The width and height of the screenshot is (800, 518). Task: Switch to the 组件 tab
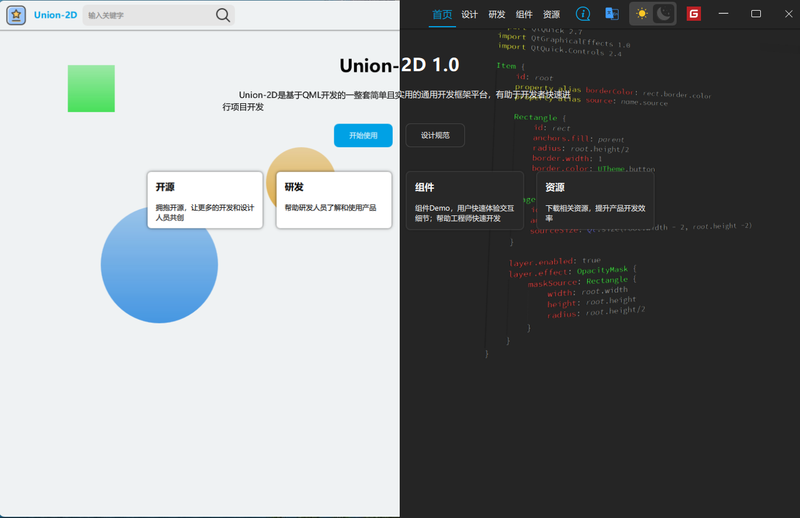point(524,15)
